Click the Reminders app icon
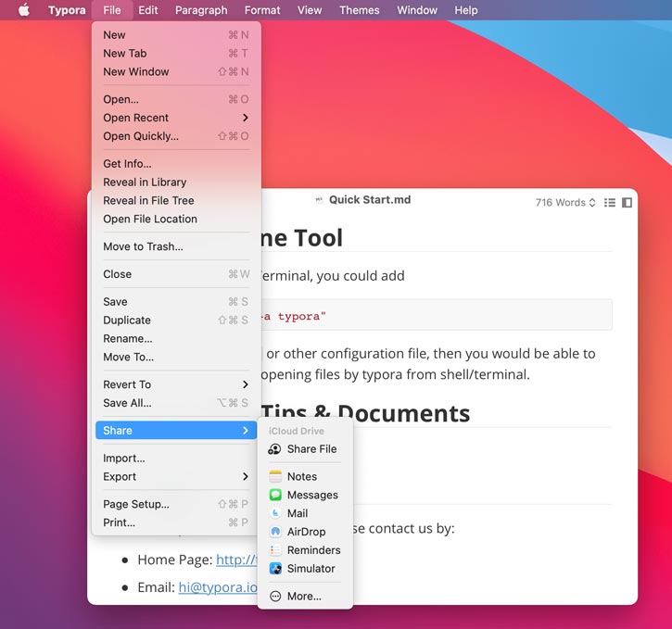The height and width of the screenshot is (629, 672). (275, 549)
